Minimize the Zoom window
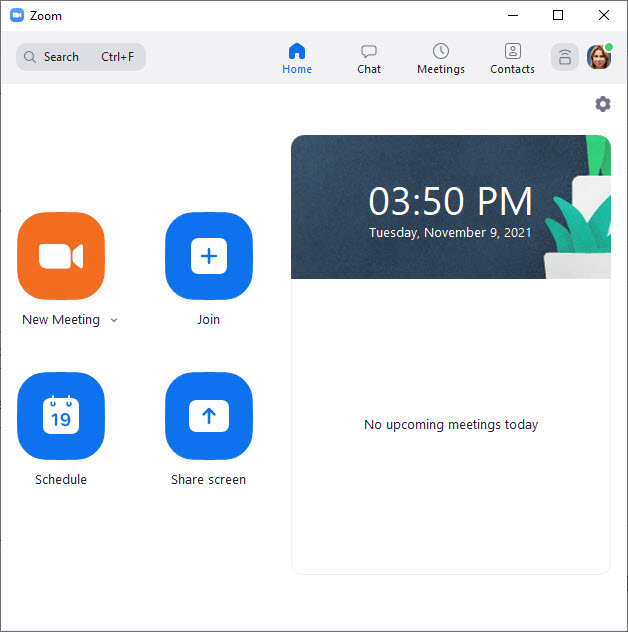628x632 pixels. 513,15
